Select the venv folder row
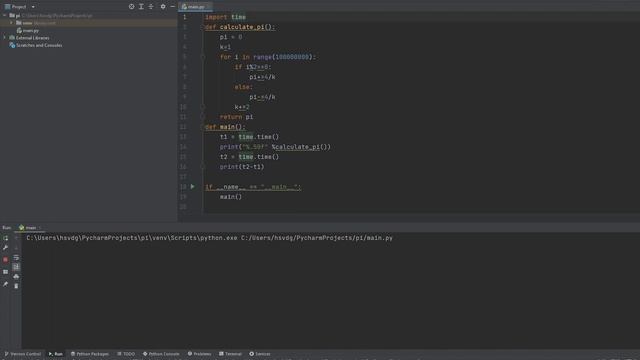 click(89, 23)
